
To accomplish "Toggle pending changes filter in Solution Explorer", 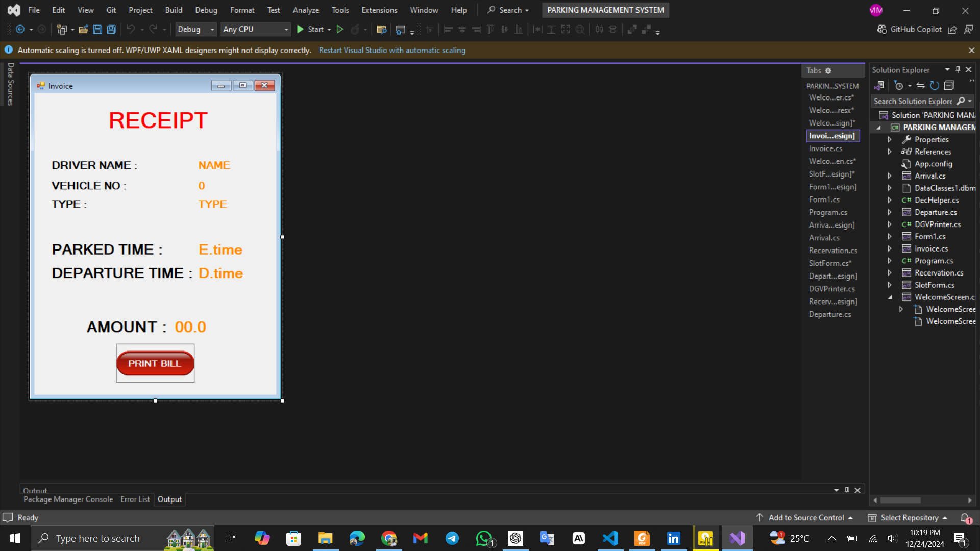I will click(899, 86).
